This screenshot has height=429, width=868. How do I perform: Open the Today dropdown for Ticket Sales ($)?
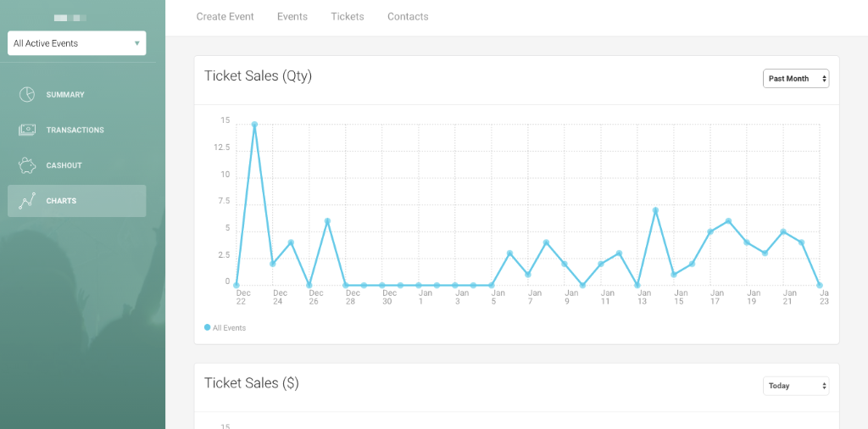point(795,386)
